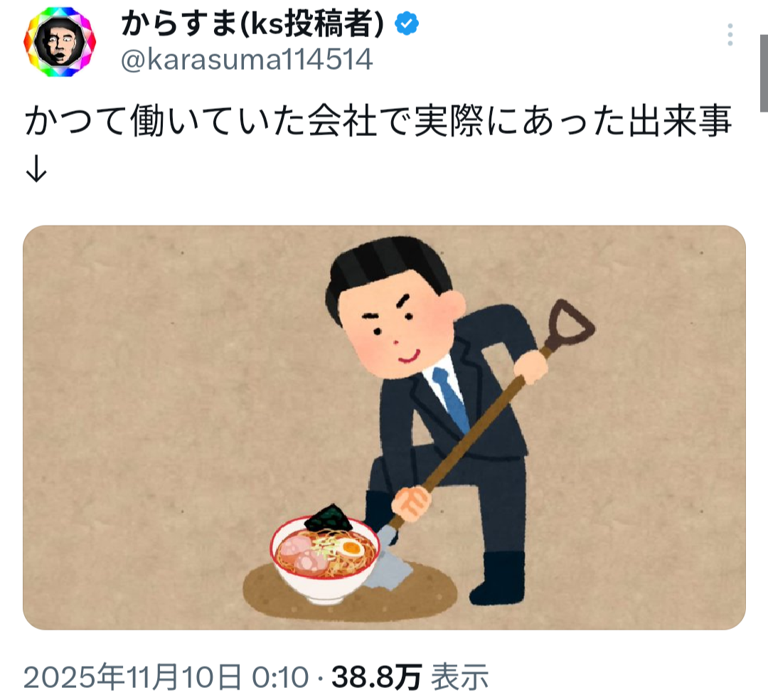Viewport: 768px width, 700px height.
Task: Open からすま's rainbow-bordered profile avatar
Action: [60, 42]
